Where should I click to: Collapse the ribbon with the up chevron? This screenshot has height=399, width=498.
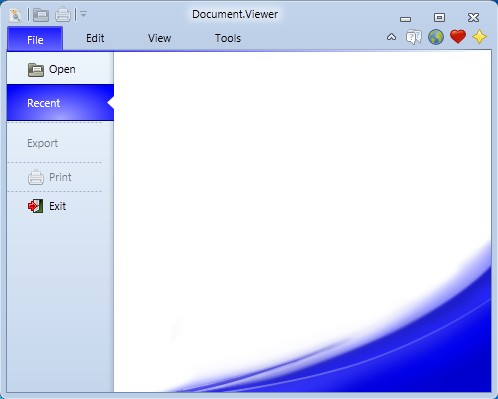coord(392,37)
